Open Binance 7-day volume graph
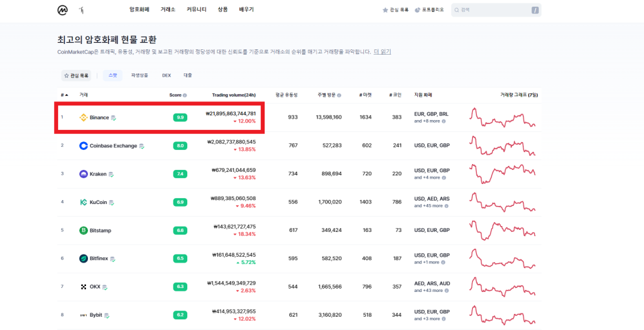The image size is (644, 330). pos(502,117)
